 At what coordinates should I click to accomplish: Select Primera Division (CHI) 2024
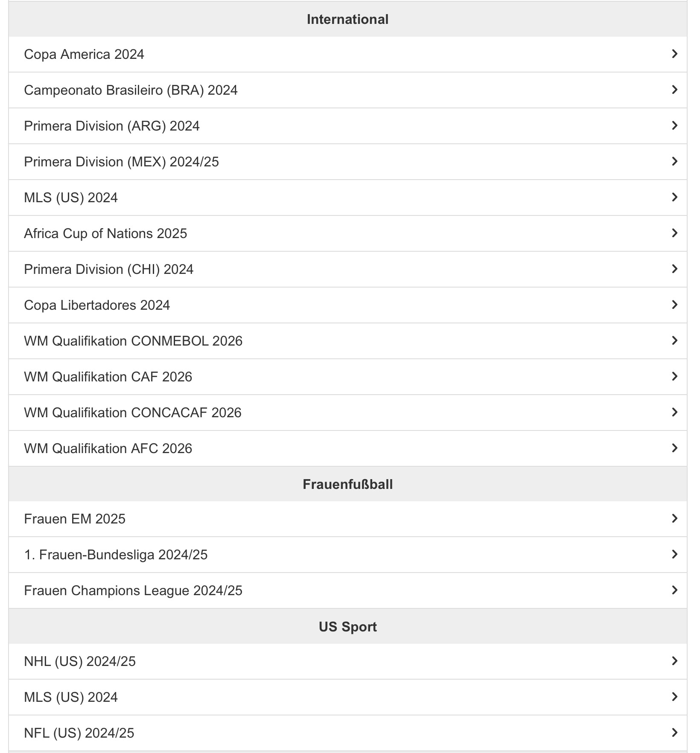click(108, 269)
